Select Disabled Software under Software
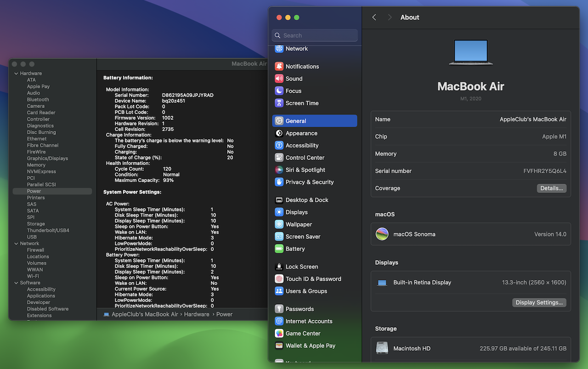The height and width of the screenshot is (369, 588). (x=48, y=309)
